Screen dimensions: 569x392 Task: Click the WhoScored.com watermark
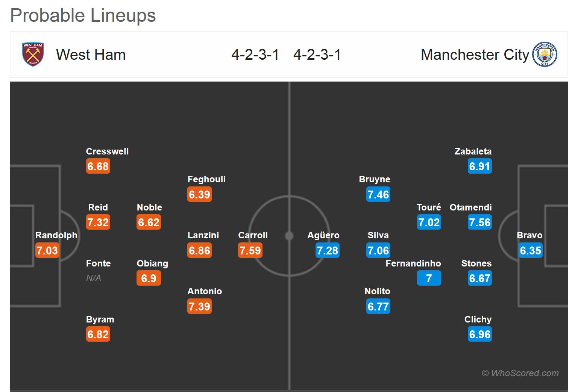[x=520, y=373]
